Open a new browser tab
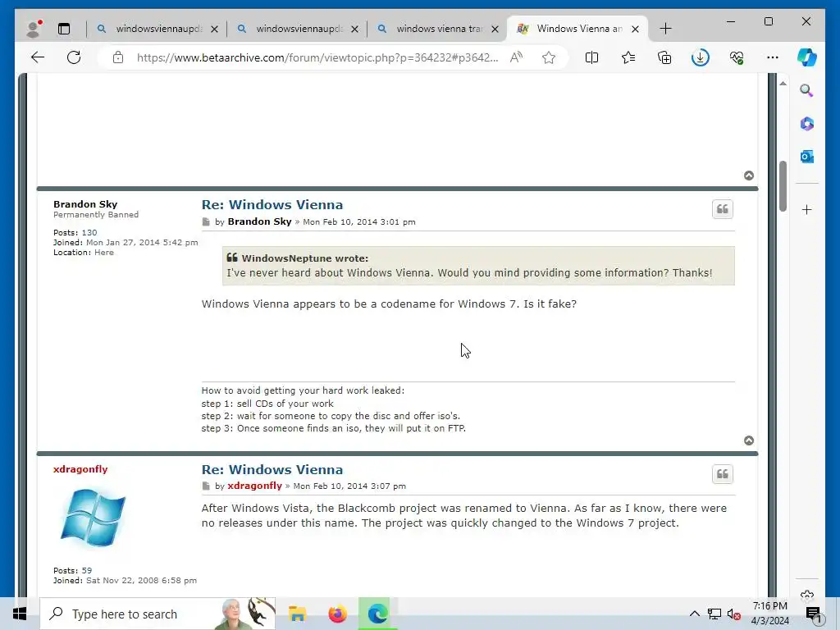This screenshot has width=840, height=630. [x=665, y=29]
